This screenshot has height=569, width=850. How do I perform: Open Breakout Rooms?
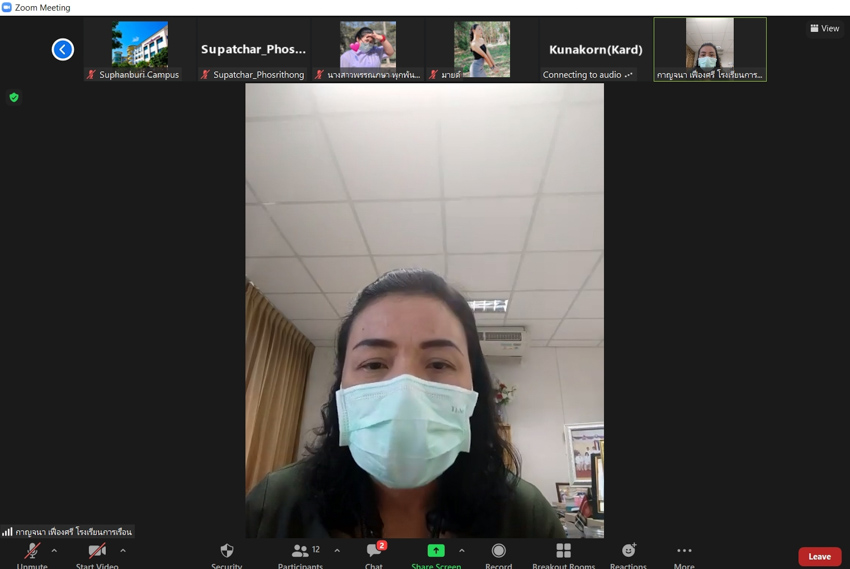click(564, 555)
